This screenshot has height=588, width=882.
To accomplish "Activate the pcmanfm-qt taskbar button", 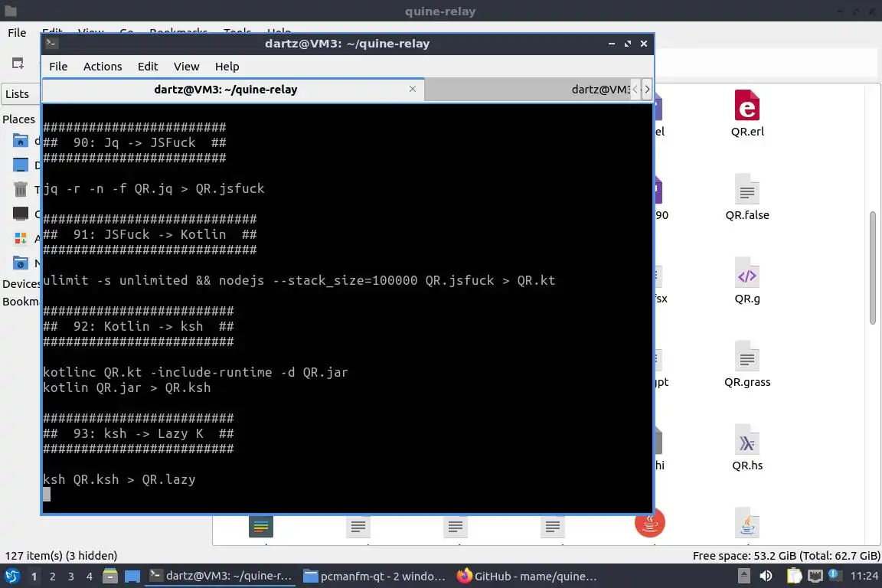I will pyautogui.click(x=374, y=577).
